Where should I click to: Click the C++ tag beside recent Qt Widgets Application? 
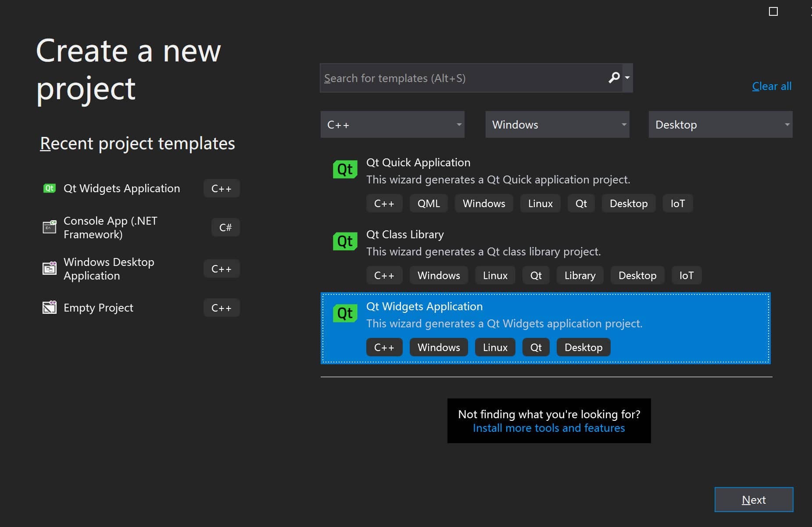pos(222,188)
